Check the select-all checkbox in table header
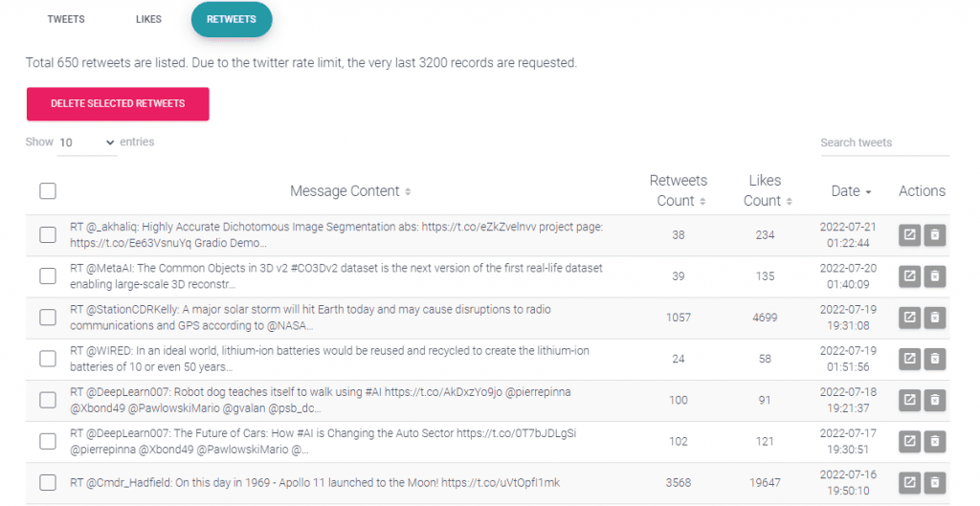The image size is (980, 506). pos(48,190)
